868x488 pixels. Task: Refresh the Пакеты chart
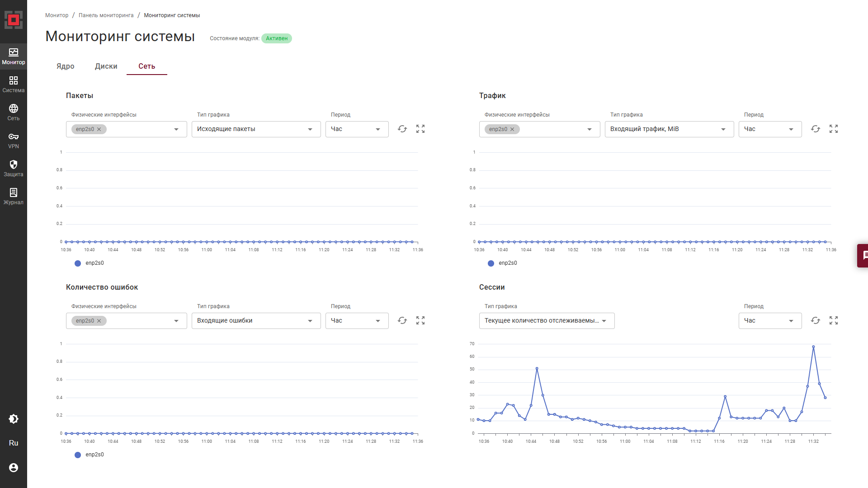[402, 129]
